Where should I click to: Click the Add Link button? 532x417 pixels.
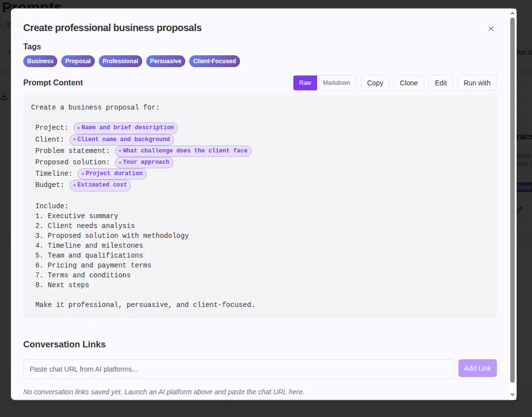pos(477,368)
